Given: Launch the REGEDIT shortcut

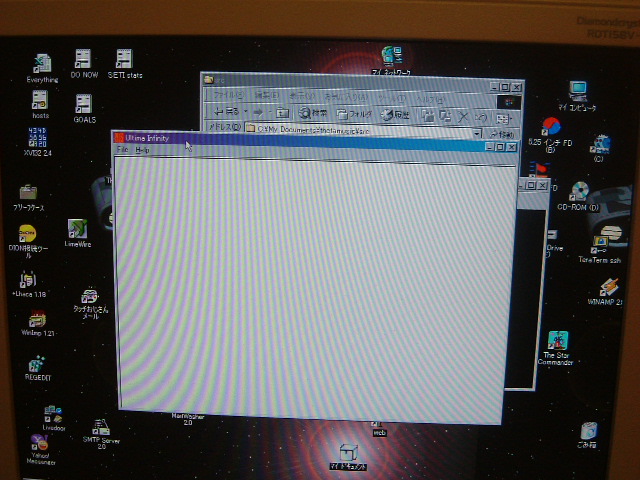Looking at the screenshot, I should (37, 364).
